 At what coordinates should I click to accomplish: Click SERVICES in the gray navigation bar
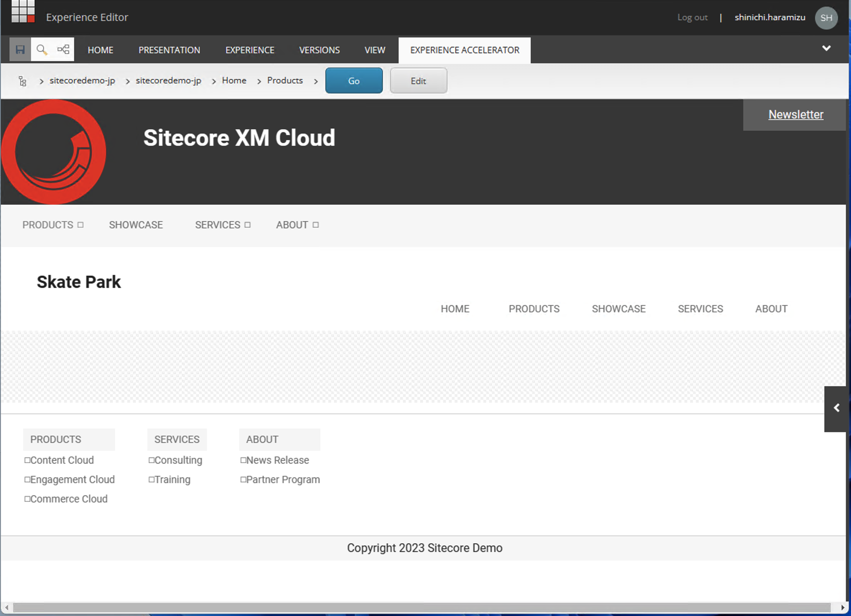click(218, 225)
